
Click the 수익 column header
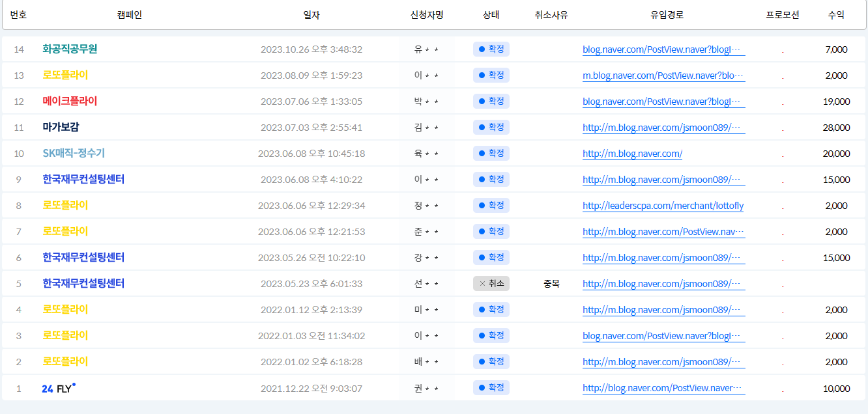coord(836,14)
